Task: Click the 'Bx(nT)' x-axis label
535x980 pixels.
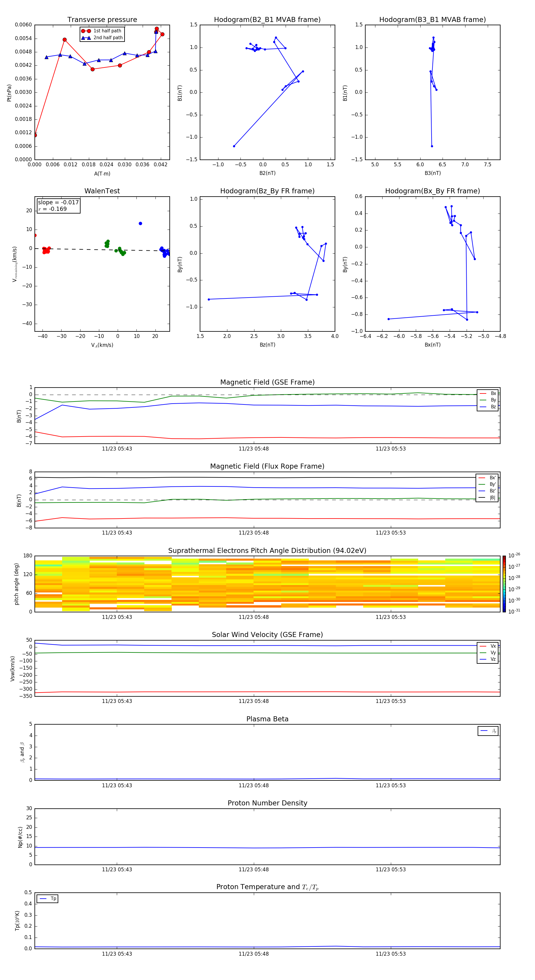Action: pos(432,345)
